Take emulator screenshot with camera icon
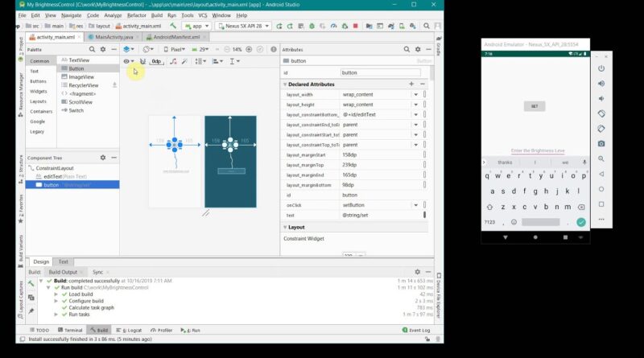The image size is (644, 358). point(601,144)
